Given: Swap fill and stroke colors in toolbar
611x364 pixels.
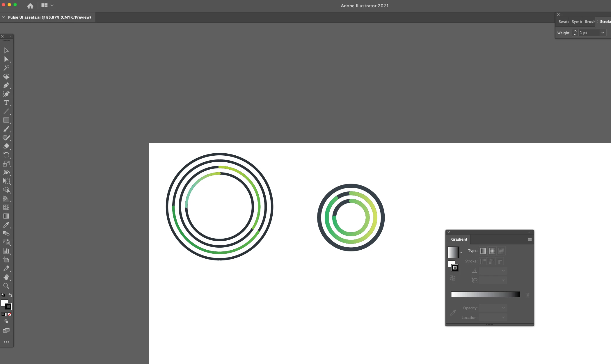Looking at the screenshot, I should pyautogui.click(x=10, y=295).
